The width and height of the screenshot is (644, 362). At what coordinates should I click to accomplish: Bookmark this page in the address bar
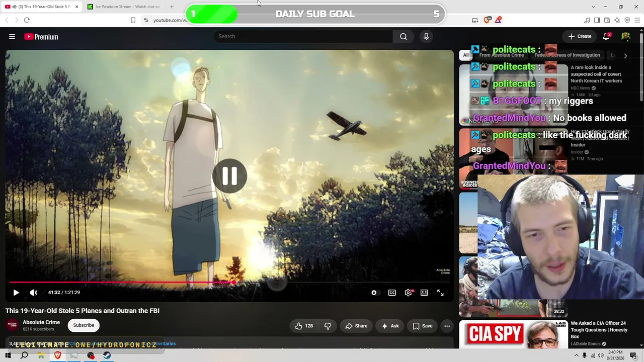tap(133, 20)
